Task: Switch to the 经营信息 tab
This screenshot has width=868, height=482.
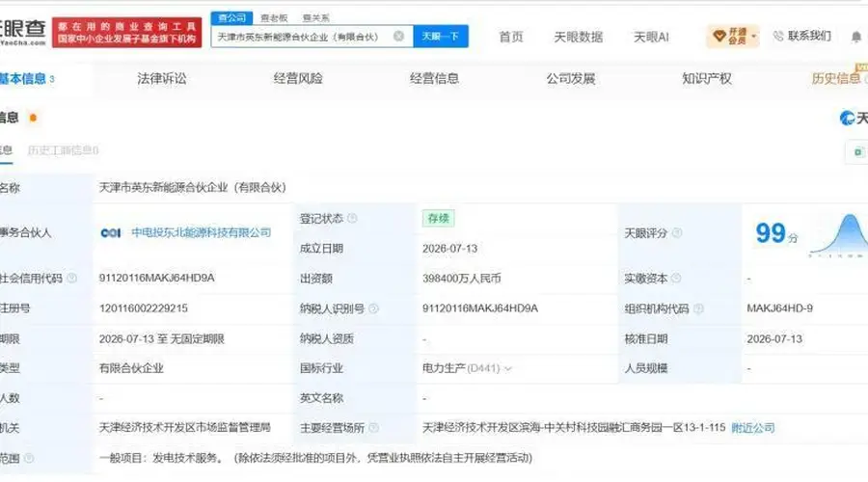Action: tap(435, 79)
